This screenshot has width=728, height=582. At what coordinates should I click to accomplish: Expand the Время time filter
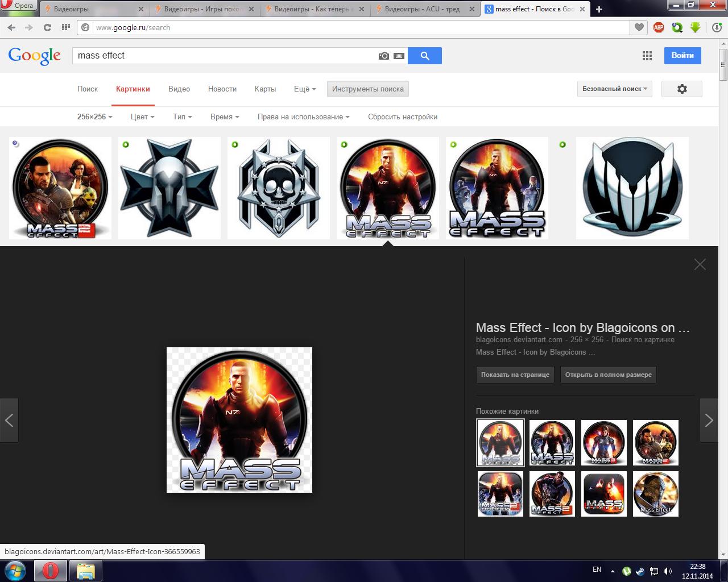(x=225, y=117)
